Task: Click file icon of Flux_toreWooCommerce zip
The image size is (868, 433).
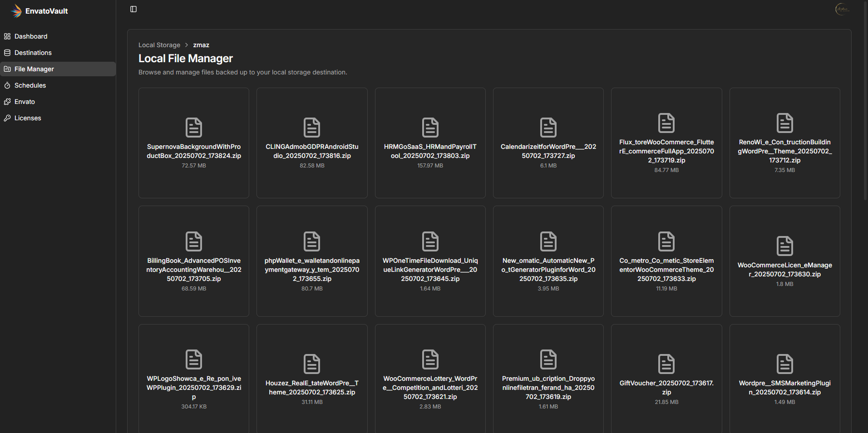Action: click(666, 123)
